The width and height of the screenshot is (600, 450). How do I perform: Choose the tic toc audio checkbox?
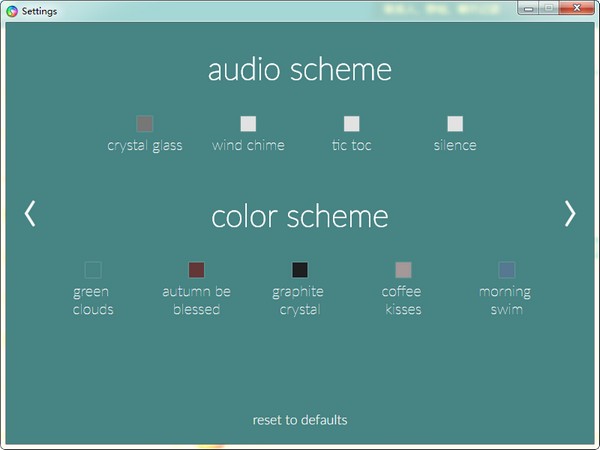point(351,124)
